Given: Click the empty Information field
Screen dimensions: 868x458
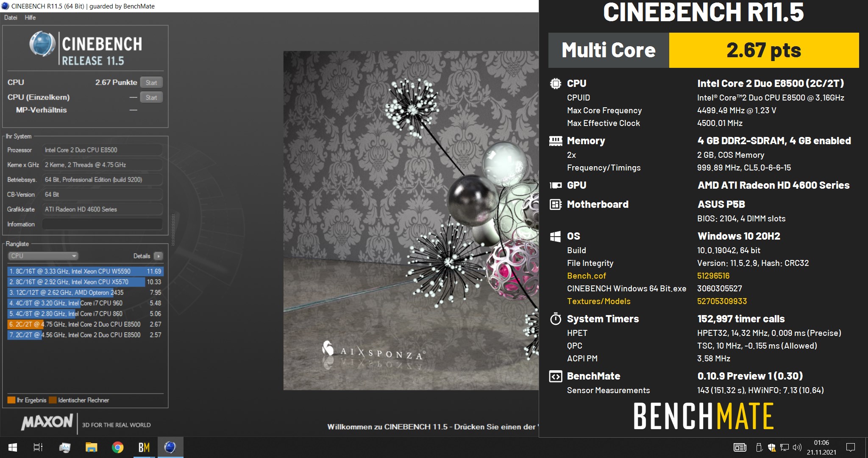Looking at the screenshot, I should (x=102, y=224).
